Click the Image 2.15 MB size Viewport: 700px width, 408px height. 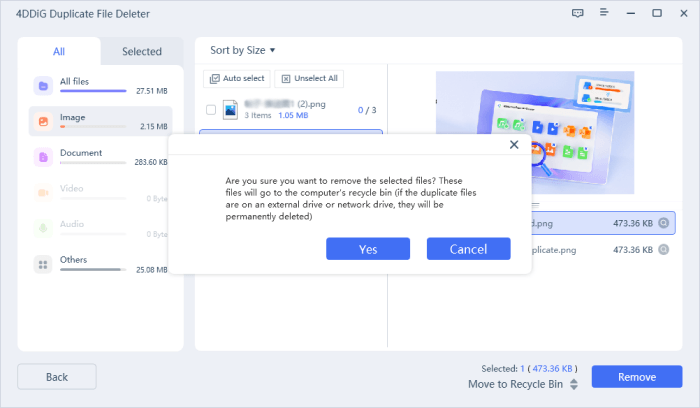pos(154,126)
